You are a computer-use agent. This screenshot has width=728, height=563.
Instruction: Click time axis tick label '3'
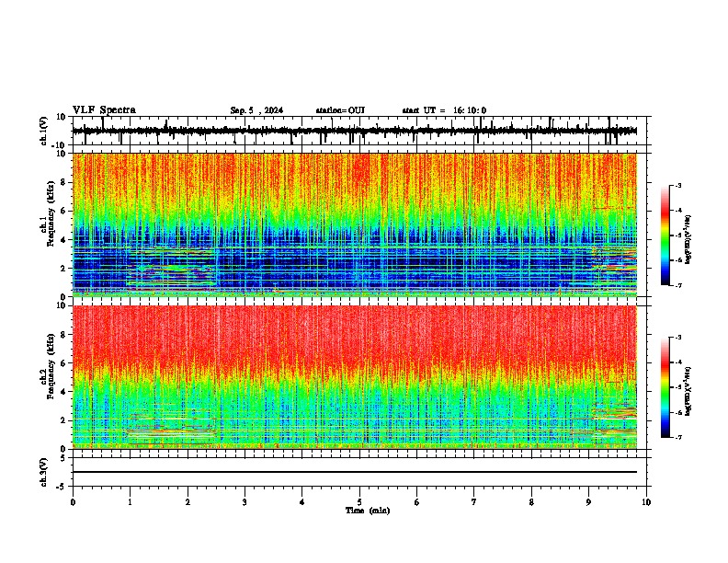245,502
